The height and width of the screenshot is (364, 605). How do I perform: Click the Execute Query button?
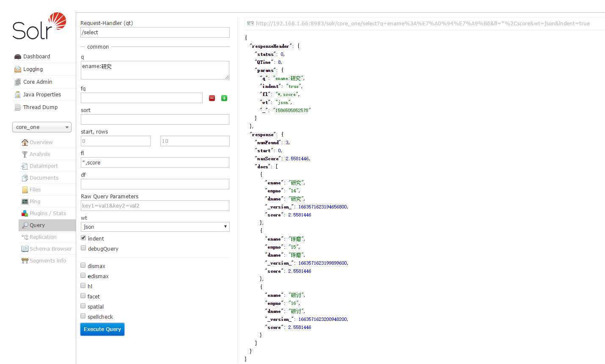click(102, 329)
